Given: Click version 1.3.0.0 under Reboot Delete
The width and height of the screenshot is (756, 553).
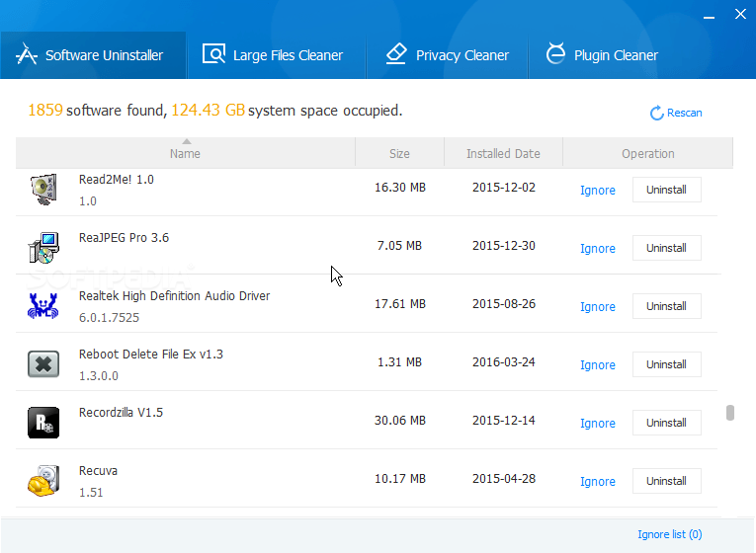Looking at the screenshot, I should (99, 375).
